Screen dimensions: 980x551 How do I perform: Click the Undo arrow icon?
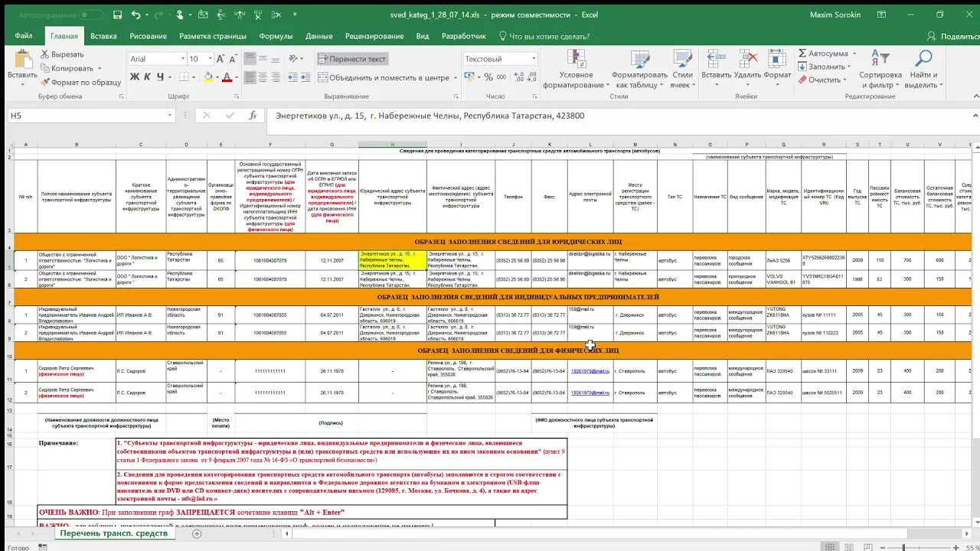(x=136, y=15)
